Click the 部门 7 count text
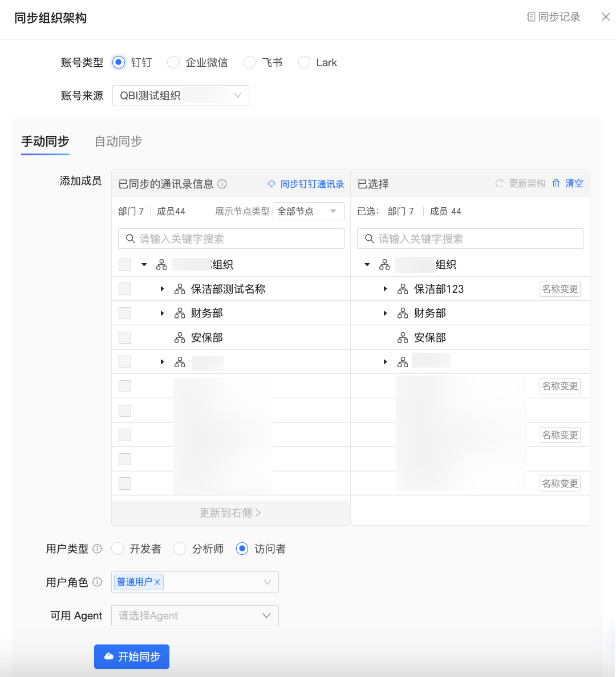This screenshot has height=677, width=616. coord(131,211)
